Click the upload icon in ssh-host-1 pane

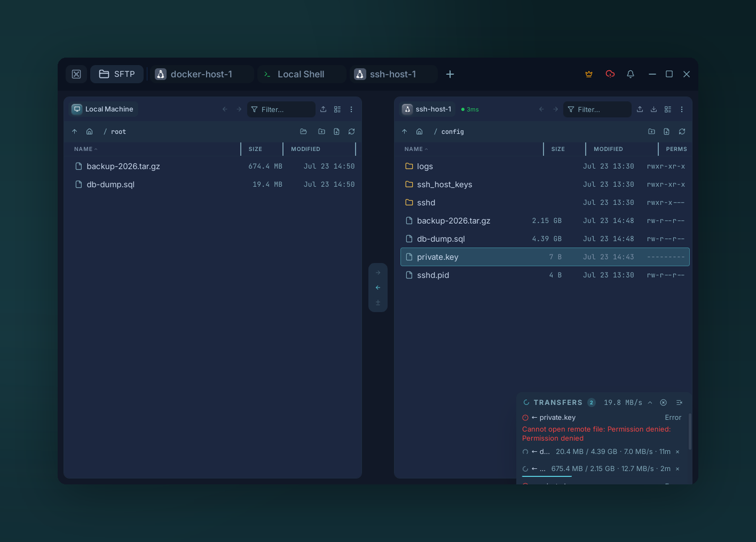pyautogui.click(x=640, y=109)
